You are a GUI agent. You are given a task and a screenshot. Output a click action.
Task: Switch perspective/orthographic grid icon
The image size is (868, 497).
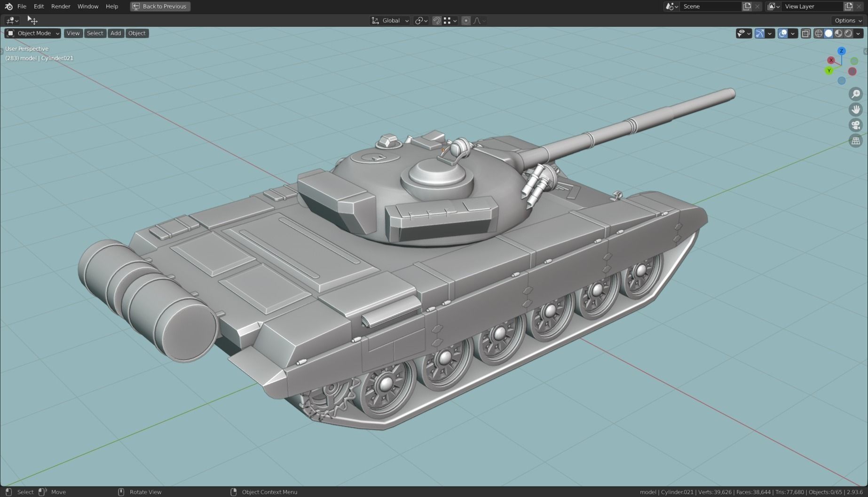pyautogui.click(x=856, y=141)
